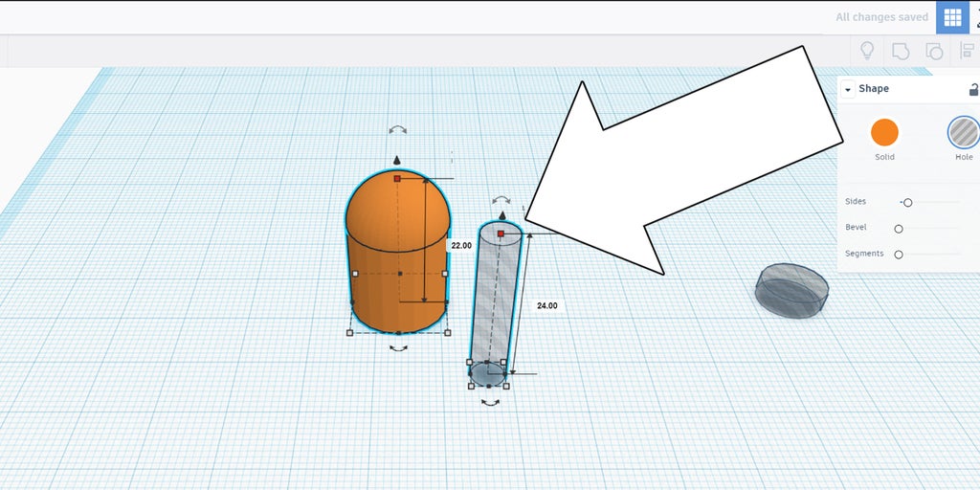Open the Align tool in the toolbar
This screenshot has height=490, width=980.
tap(967, 52)
